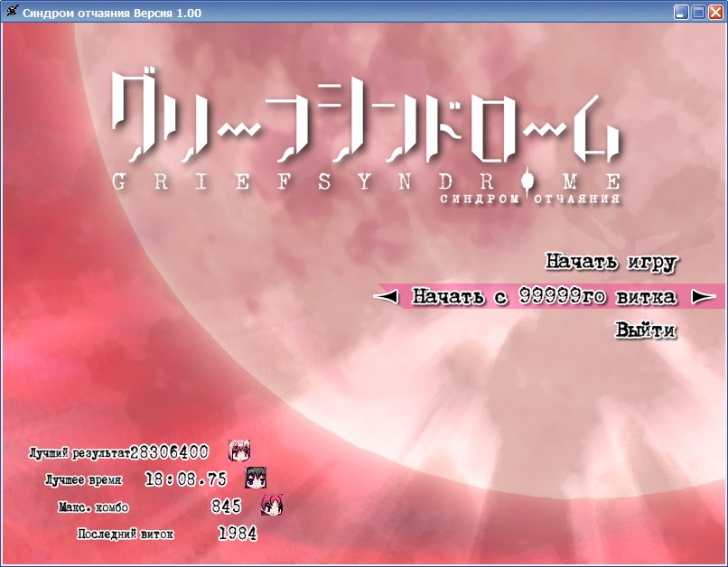Click the window title Синдром отчаяния Версия 1.00
The image size is (728, 567).
point(112,13)
